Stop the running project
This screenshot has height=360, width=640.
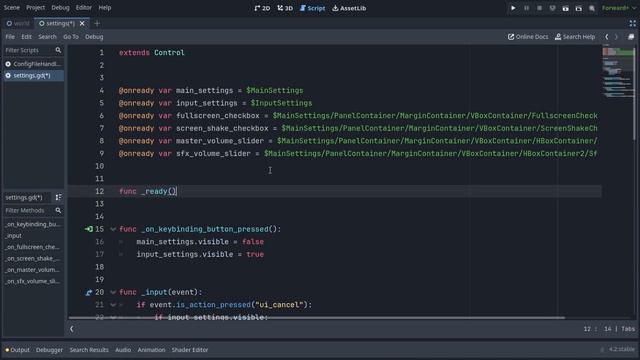[x=539, y=8]
